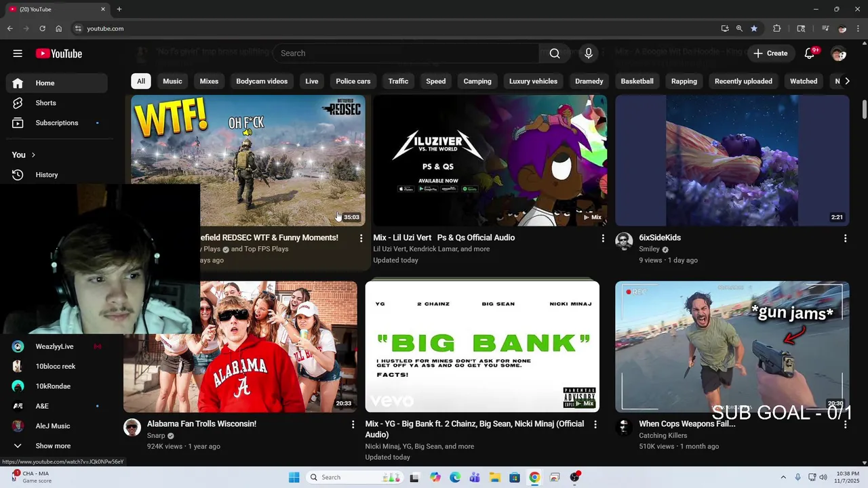Open the 6ixSideKids channel avatar
The height and width of the screenshot is (488, 868).
624,241
